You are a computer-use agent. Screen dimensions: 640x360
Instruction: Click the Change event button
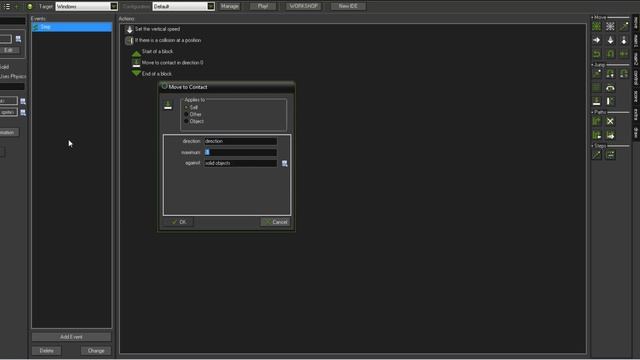96,351
